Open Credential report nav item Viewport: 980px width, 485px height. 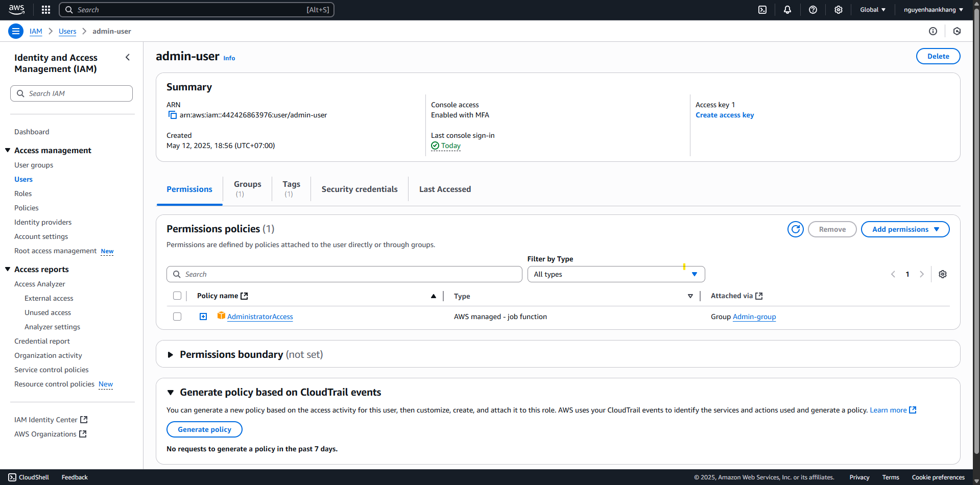(42, 341)
